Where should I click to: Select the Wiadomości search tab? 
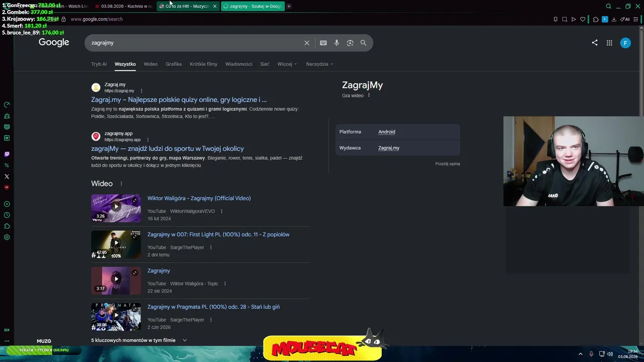click(238, 64)
